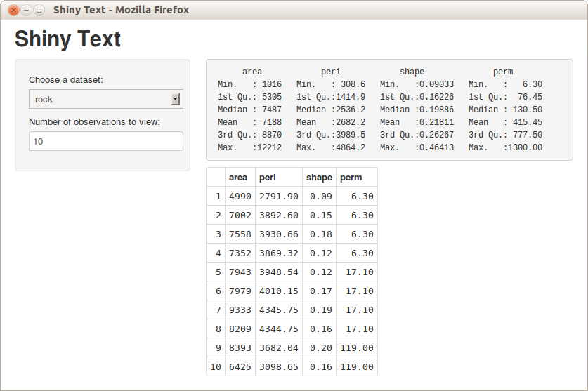Focus the number of observations input field
588x391 pixels.
pyautogui.click(x=105, y=141)
